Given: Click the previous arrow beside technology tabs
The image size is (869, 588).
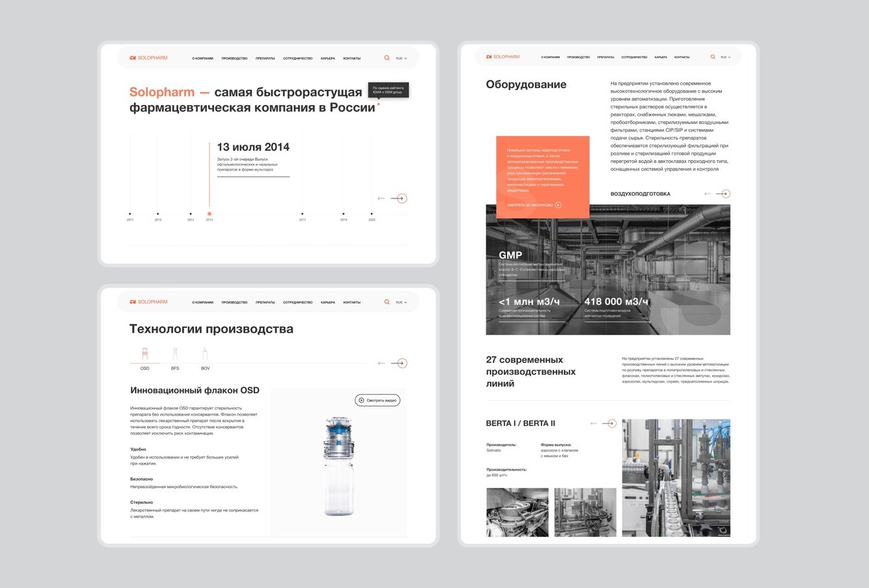Looking at the screenshot, I should click(x=381, y=363).
